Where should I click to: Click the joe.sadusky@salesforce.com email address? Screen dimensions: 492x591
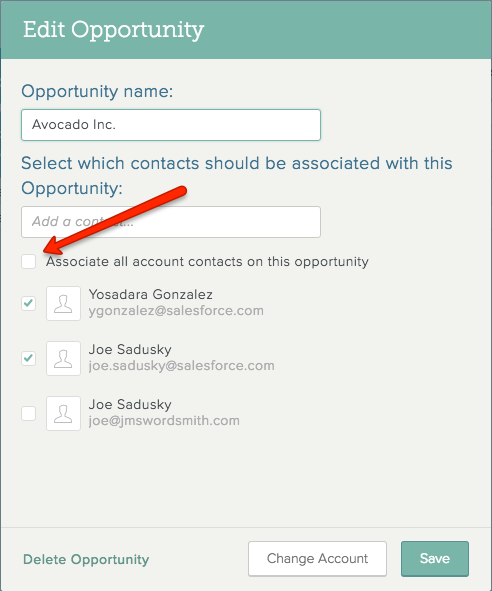point(181,366)
